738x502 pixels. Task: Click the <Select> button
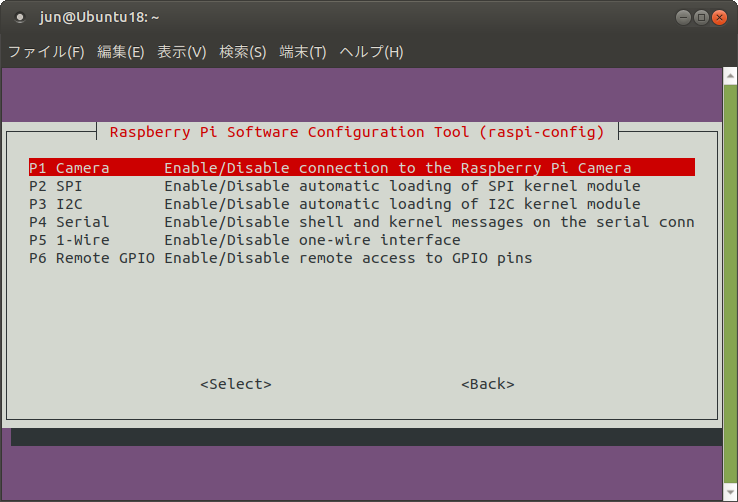pos(236,384)
